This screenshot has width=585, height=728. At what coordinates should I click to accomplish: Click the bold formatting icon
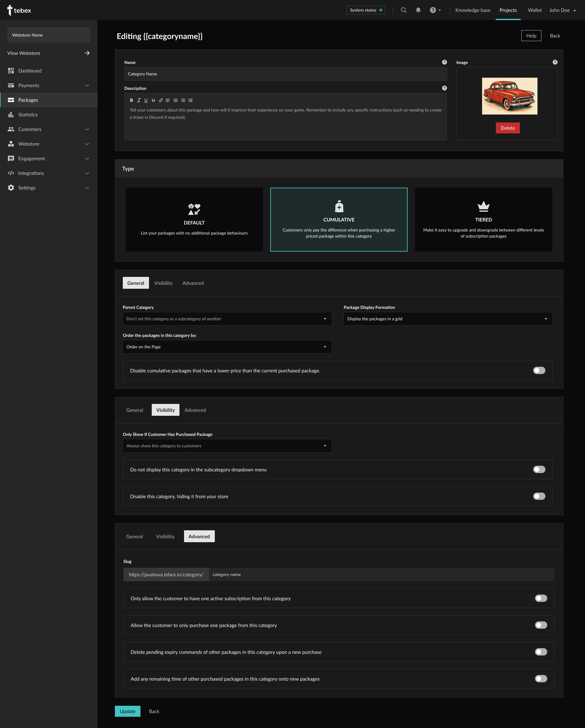pyautogui.click(x=131, y=100)
